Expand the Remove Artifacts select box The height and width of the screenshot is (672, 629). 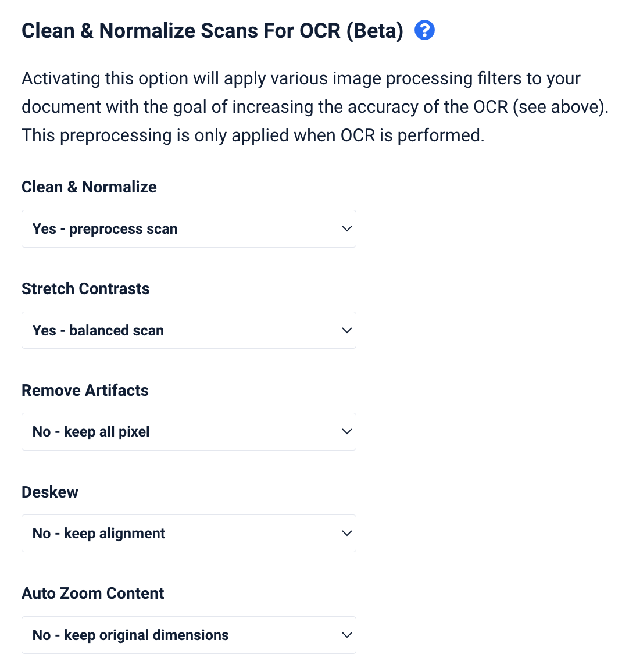[189, 431]
